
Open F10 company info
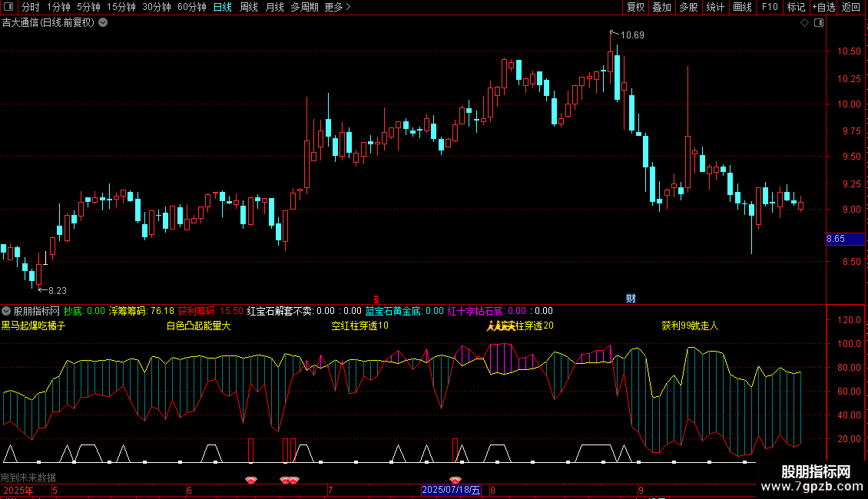[x=770, y=7]
